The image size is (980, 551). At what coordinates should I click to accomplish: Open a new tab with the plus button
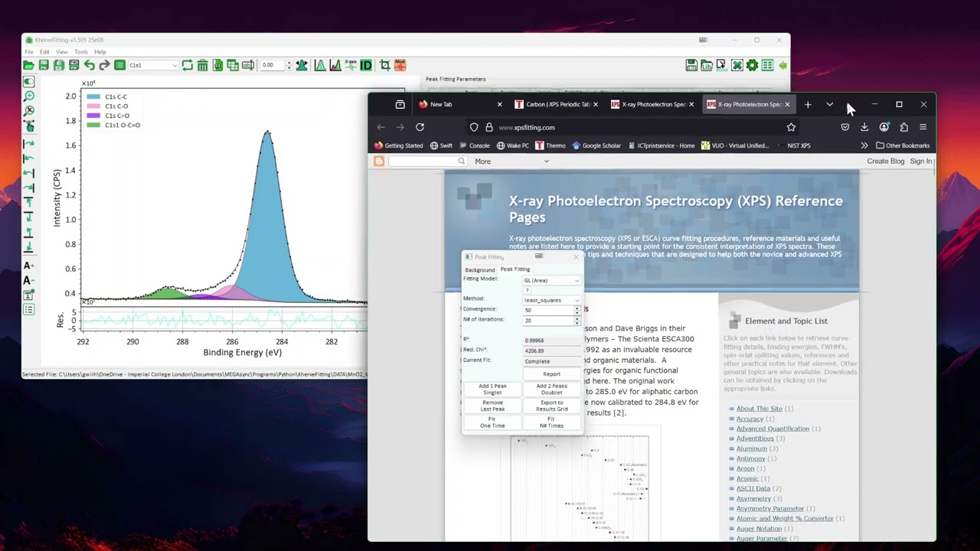coord(807,104)
